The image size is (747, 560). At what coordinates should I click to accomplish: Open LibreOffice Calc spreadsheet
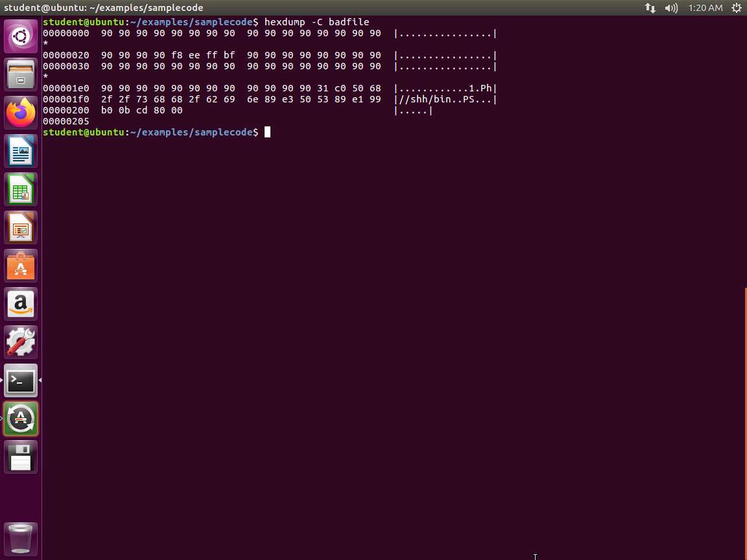point(21,189)
